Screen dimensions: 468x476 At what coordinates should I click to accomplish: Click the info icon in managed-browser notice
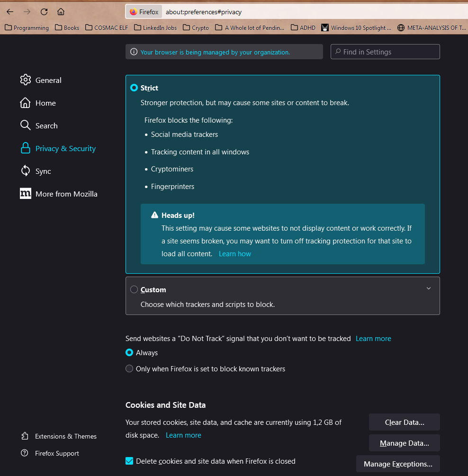point(134,52)
